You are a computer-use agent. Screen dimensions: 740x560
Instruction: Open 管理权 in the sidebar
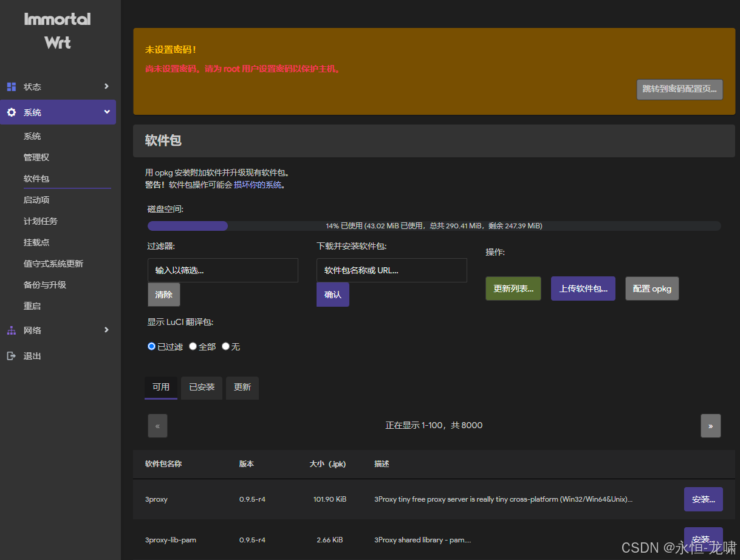coord(36,157)
